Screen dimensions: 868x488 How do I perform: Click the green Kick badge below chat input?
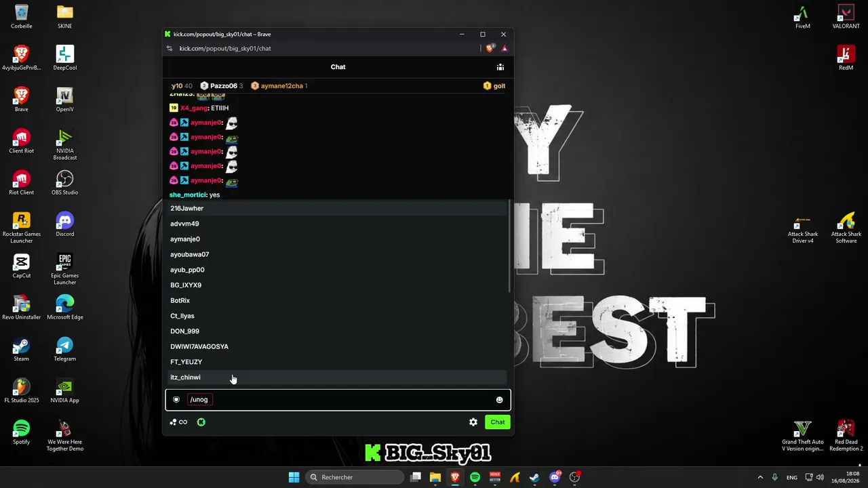(201, 422)
